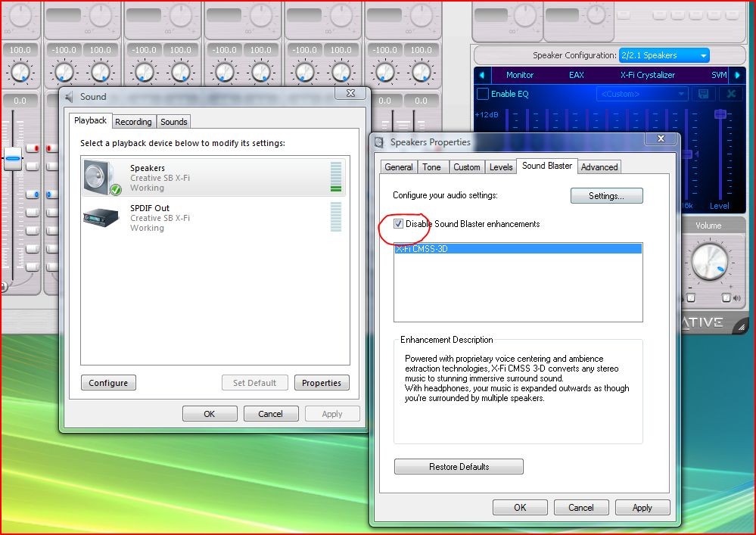Open the Tone tab

point(431,167)
